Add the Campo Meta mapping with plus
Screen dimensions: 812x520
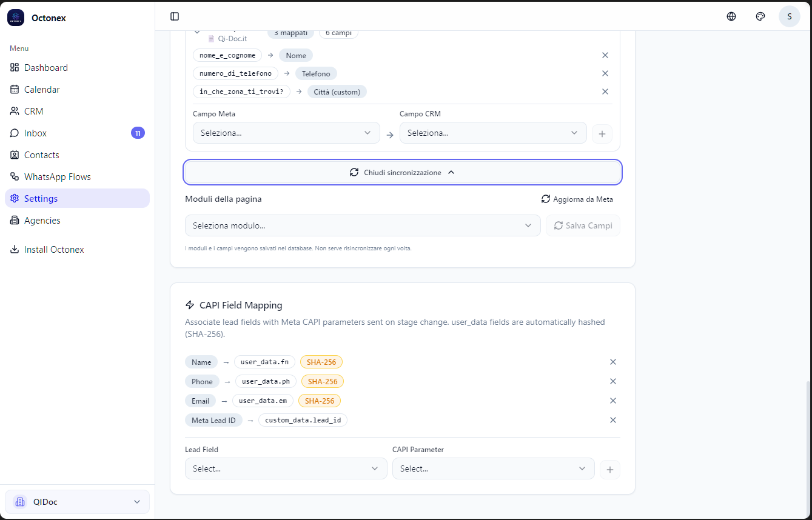point(602,133)
